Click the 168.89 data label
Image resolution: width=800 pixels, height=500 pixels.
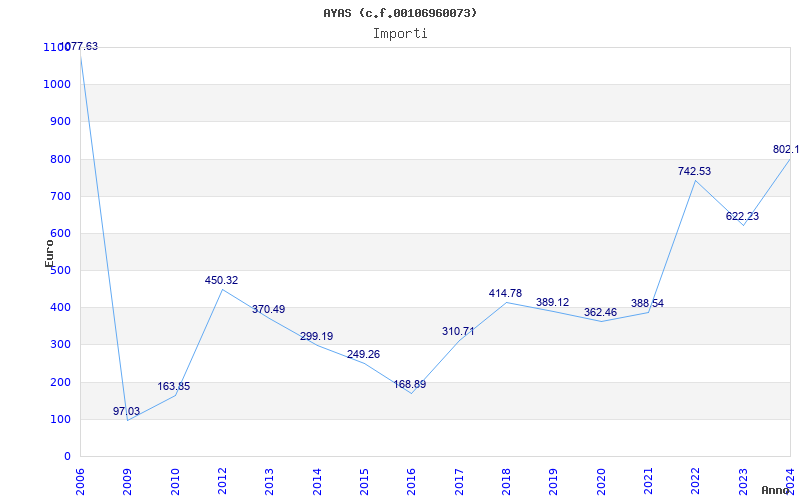410,384
